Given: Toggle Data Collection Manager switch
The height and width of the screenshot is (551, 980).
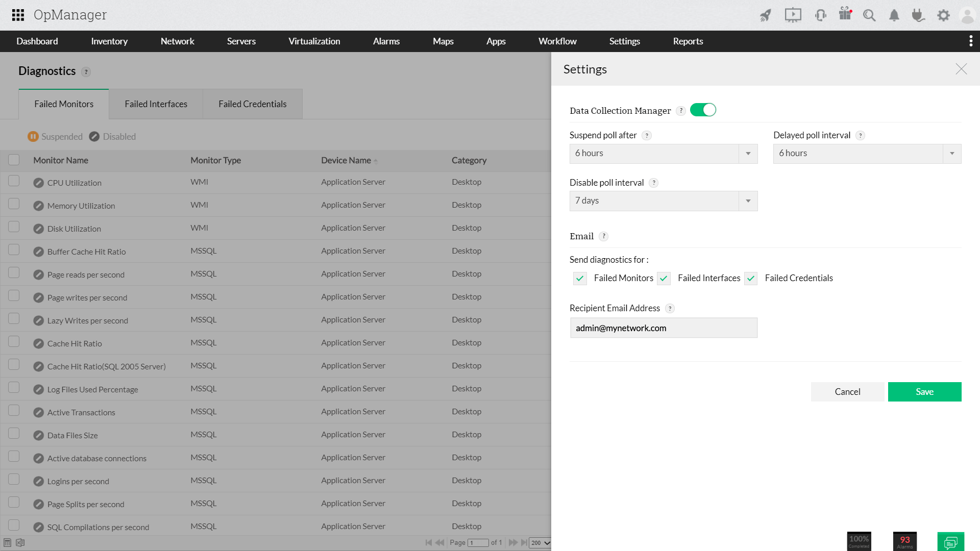Looking at the screenshot, I should (703, 110).
